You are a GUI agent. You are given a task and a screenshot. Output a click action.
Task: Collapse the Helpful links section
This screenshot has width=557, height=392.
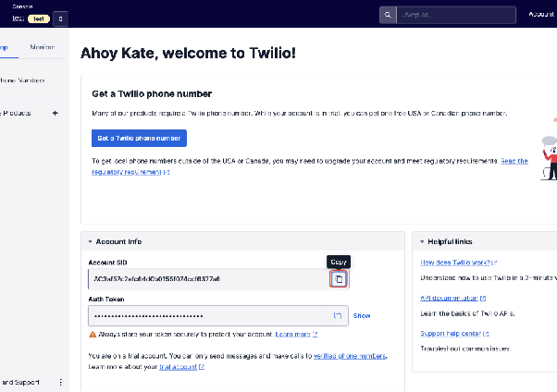point(422,241)
